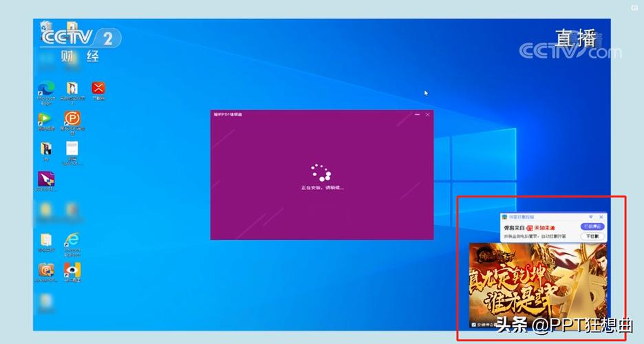This screenshot has height=344, width=644.
Task: Open the folder with portrait thumbnail beside Edge
Action: click(72, 92)
